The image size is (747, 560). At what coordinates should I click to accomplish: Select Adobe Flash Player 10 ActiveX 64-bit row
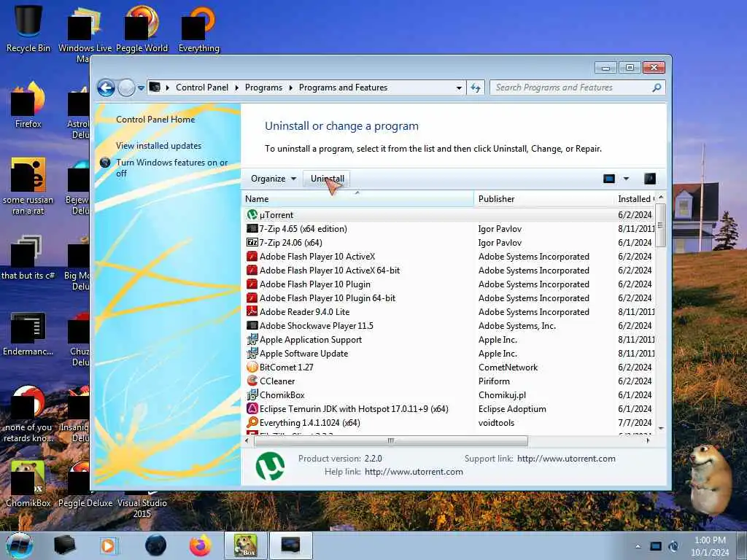click(450, 270)
